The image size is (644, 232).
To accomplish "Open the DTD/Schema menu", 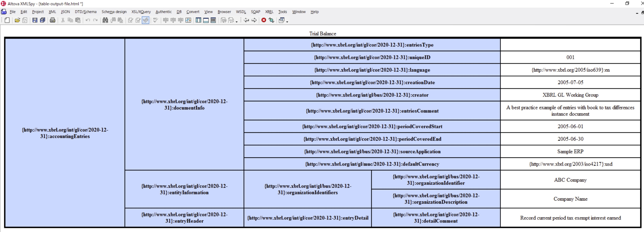I will point(86,12).
